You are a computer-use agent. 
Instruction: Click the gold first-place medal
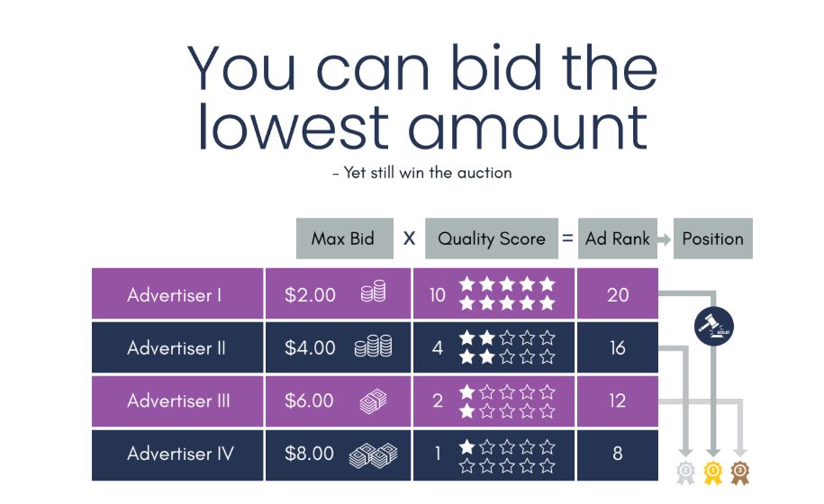(x=713, y=473)
